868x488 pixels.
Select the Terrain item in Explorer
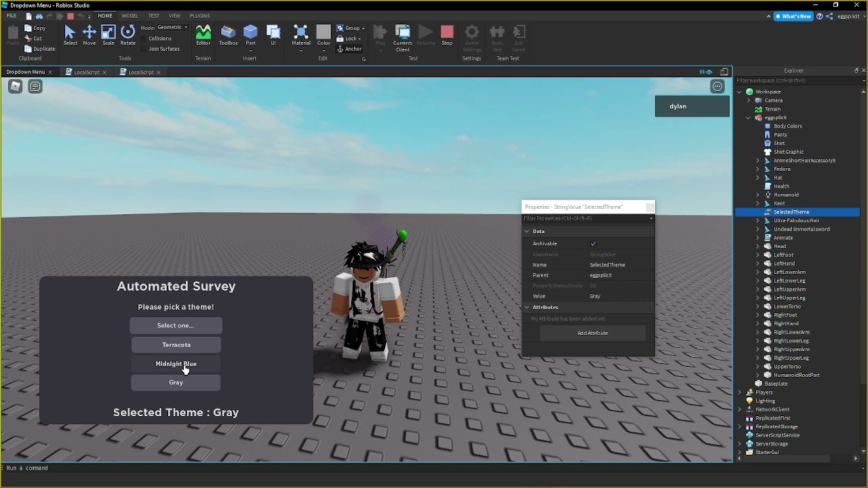pos(772,109)
